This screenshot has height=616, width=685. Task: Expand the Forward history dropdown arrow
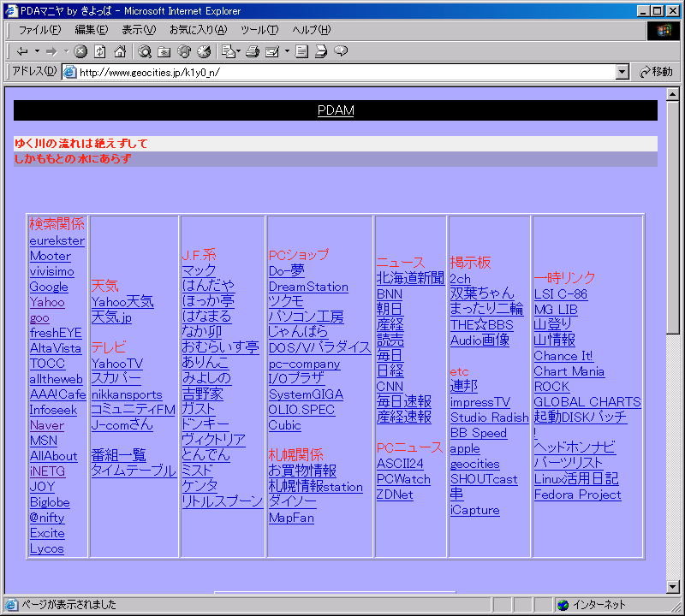67,51
